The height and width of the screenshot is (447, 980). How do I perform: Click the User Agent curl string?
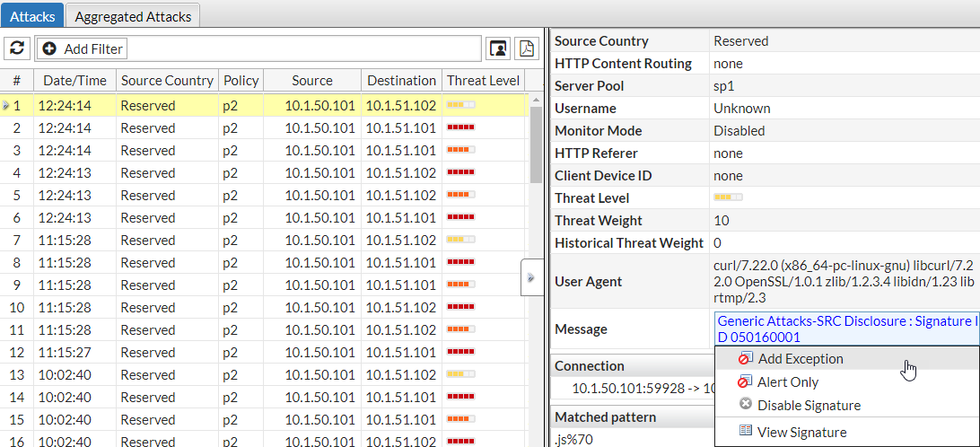point(844,281)
